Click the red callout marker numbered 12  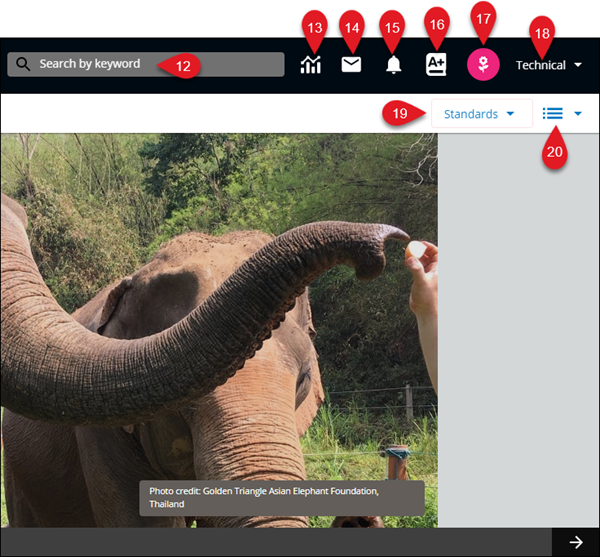coord(180,65)
